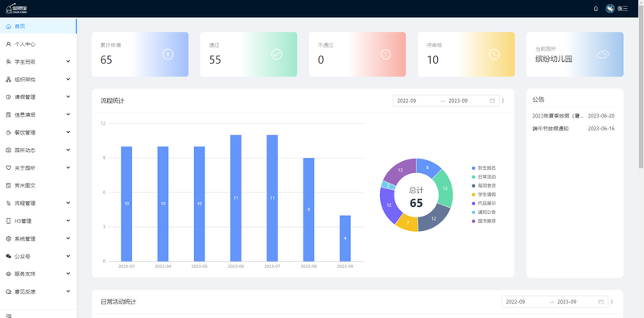Click the 流程管理 sidebar icon
644x318 pixels.
tap(9, 203)
